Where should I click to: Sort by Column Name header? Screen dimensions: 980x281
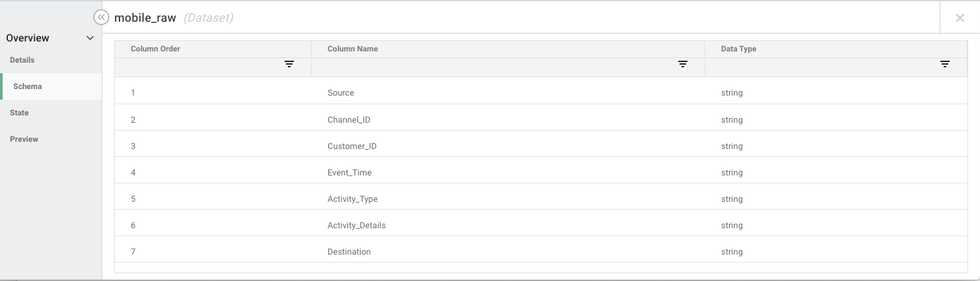[353, 49]
